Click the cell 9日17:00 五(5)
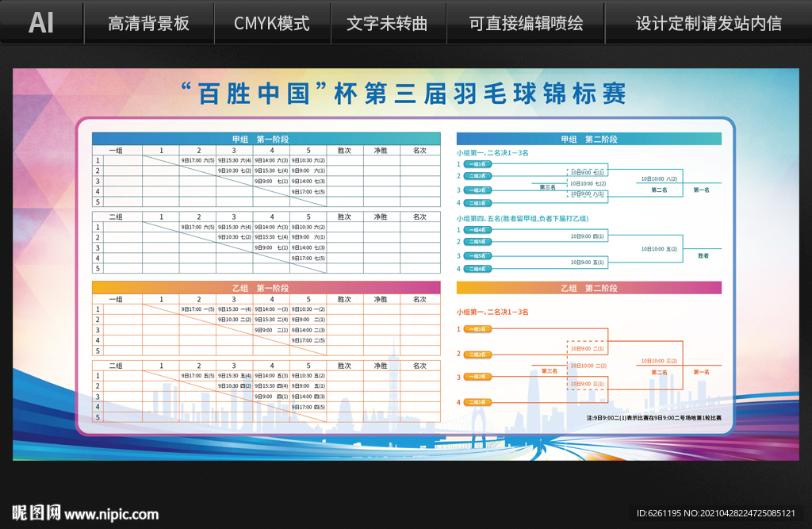 click(197, 376)
